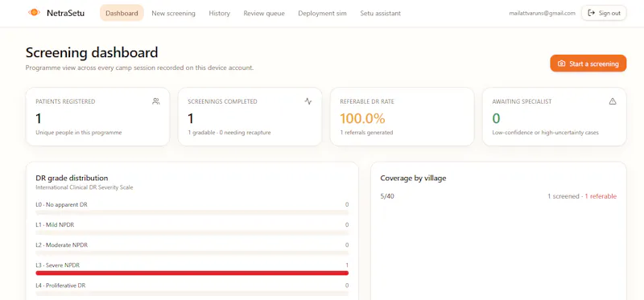644x300 pixels.
Task: Click the warning triangle icon in Awaiting Specialist card
Action: tap(613, 101)
